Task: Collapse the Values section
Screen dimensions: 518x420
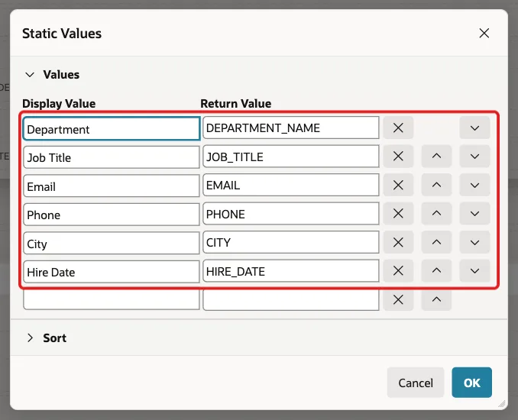Action: tap(30, 75)
